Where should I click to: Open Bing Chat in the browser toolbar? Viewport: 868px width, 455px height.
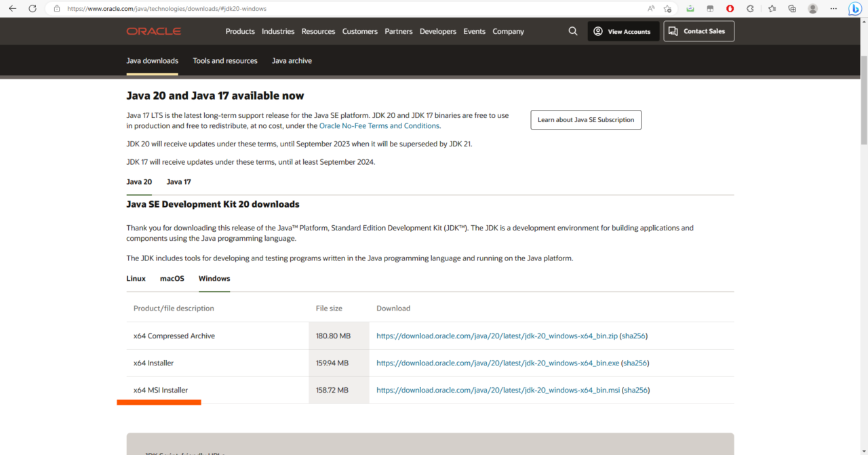[x=854, y=8]
